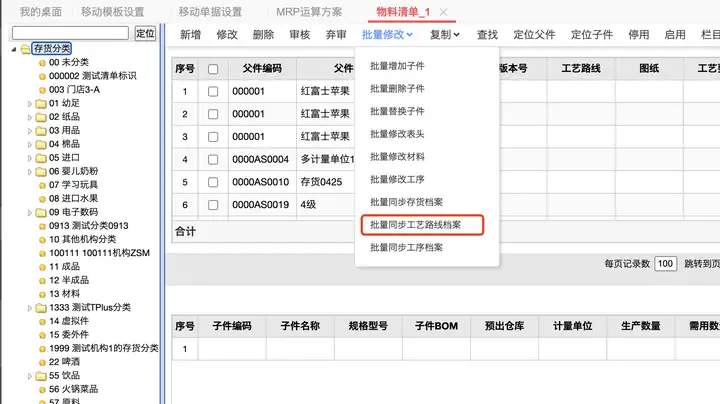
Task: Select 批量替换子件 menu entry
Action: click(x=397, y=112)
